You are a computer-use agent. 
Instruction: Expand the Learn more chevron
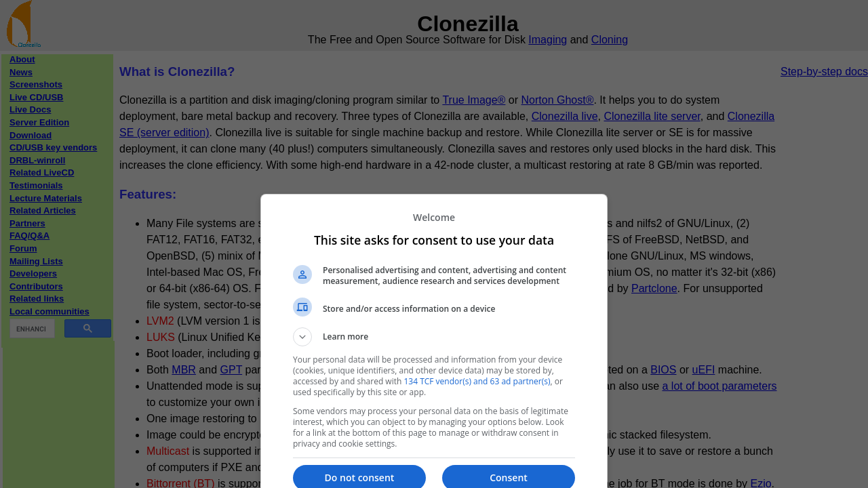[x=302, y=337]
